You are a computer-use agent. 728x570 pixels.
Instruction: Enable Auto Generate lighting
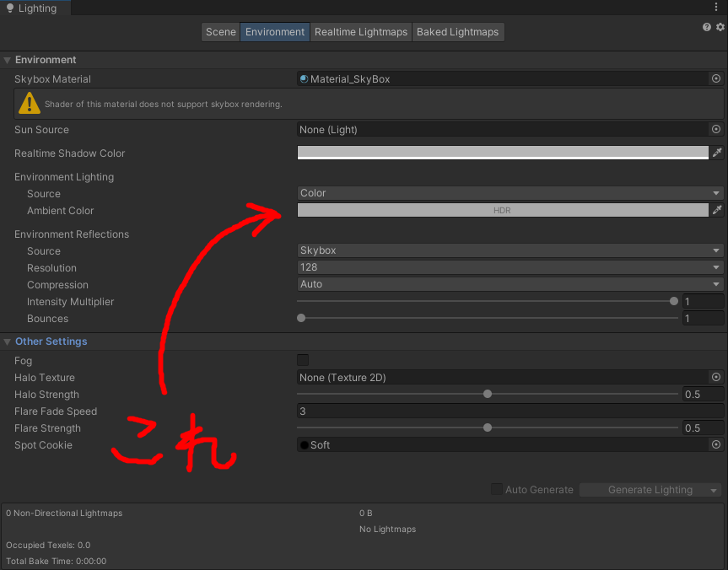(x=497, y=489)
